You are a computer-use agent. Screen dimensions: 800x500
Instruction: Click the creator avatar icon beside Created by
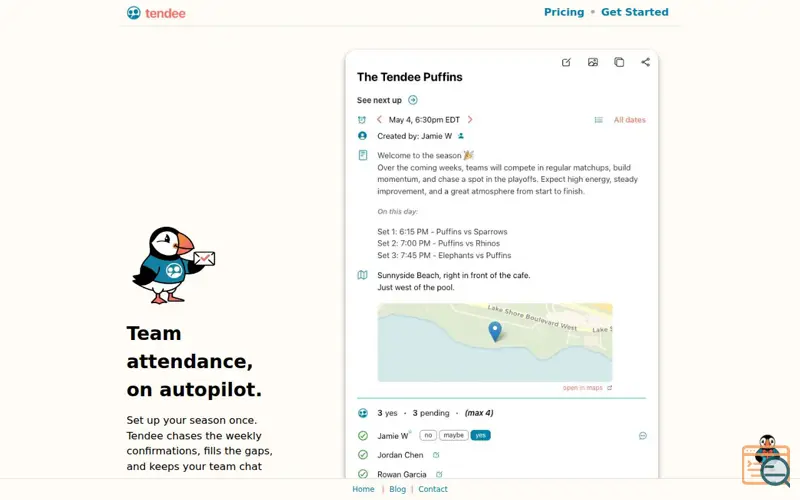point(362,136)
